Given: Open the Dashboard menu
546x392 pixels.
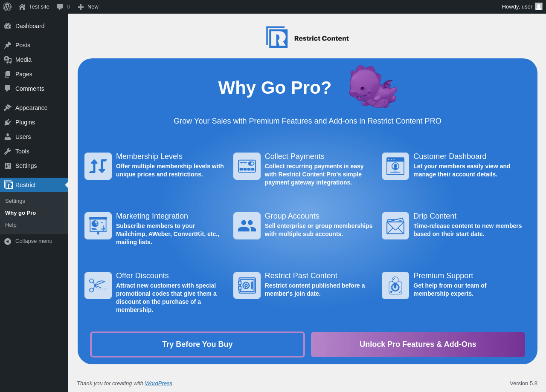Looking at the screenshot, I should [x=34, y=26].
